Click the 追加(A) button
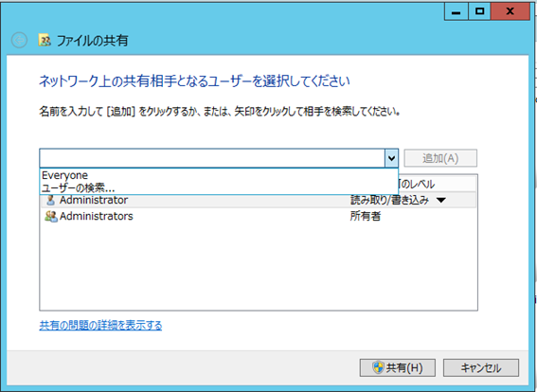The image size is (537, 392). pyautogui.click(x=440, y=158)
